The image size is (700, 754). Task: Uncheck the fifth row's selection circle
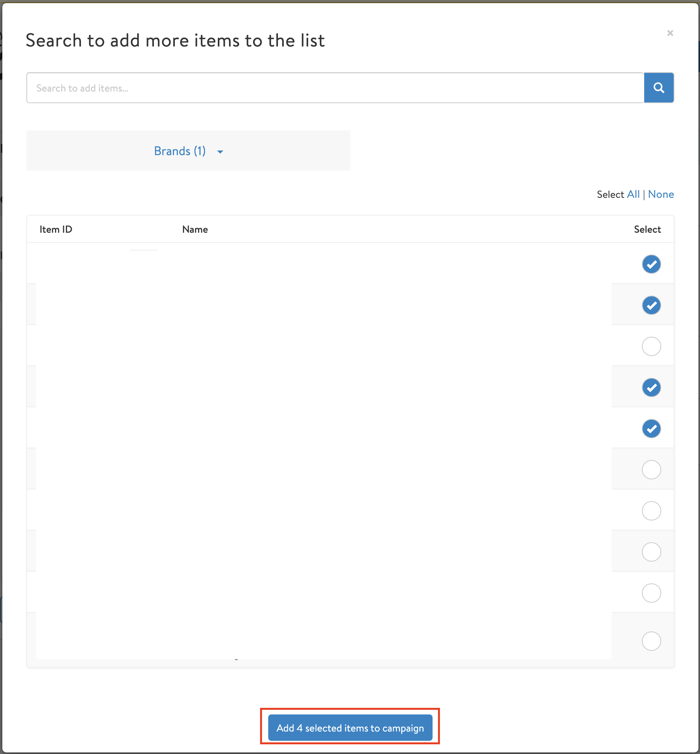coord(651,429)
